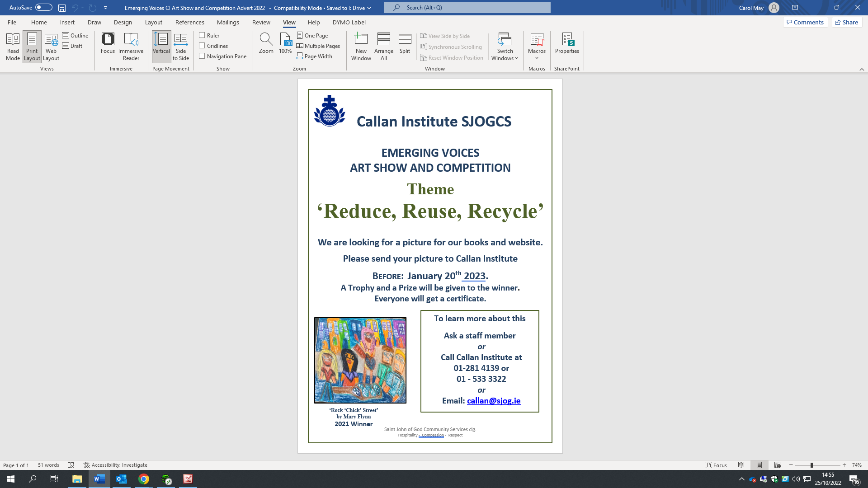Open the Layout tab
The height and width of the screenshot is (488, 868).
(x=153, y=22)
